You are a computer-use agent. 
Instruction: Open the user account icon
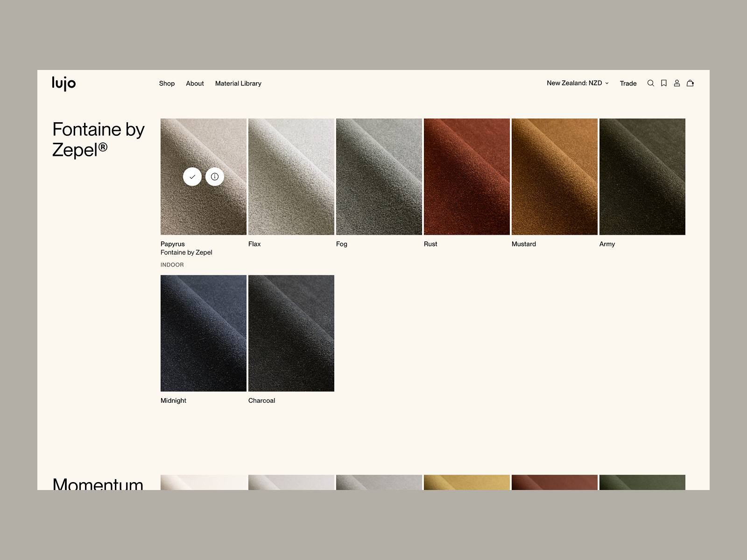pos(677,83)
